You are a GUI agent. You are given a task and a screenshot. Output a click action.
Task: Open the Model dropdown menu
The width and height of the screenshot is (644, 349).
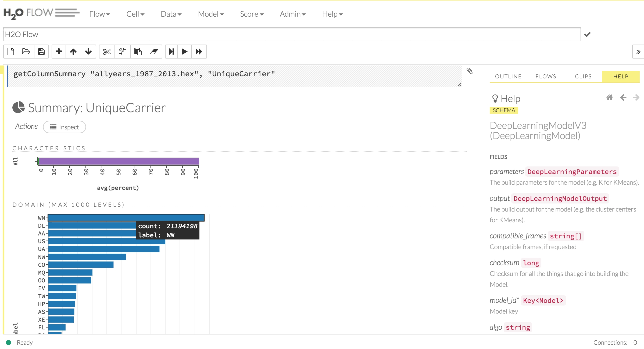point(211,14)
